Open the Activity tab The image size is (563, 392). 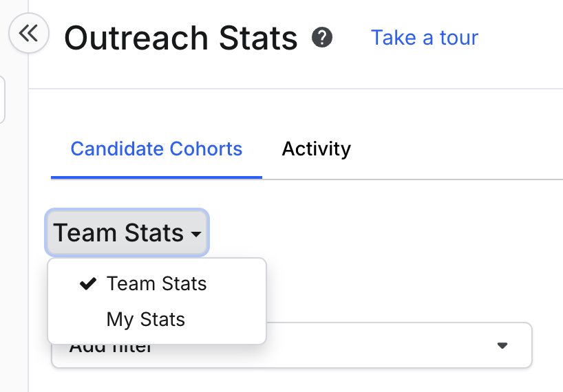click(x=316, y=149)
